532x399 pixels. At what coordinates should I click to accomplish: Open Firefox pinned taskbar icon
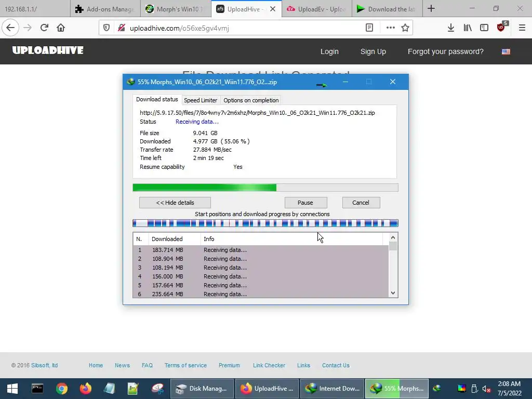(x=86, y=389)
